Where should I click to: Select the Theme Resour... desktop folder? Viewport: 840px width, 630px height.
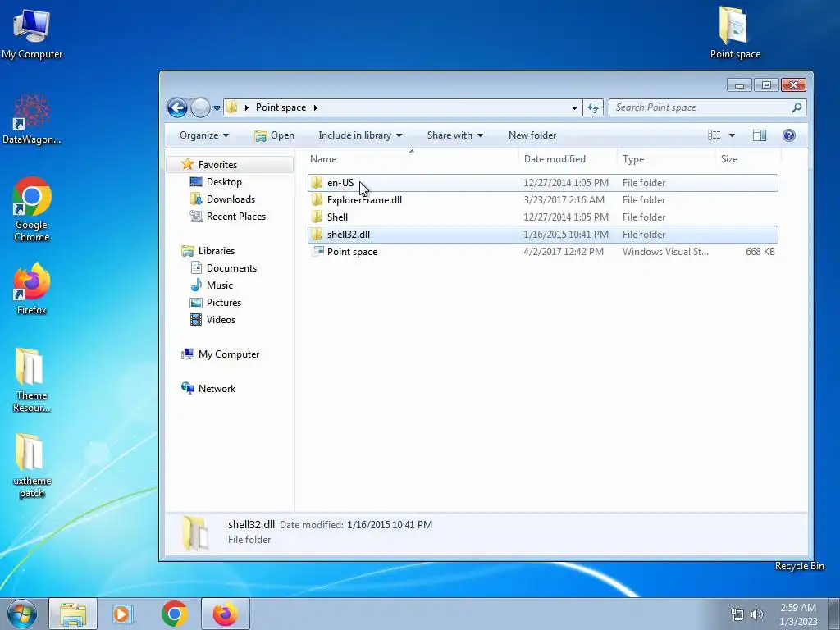32,381
